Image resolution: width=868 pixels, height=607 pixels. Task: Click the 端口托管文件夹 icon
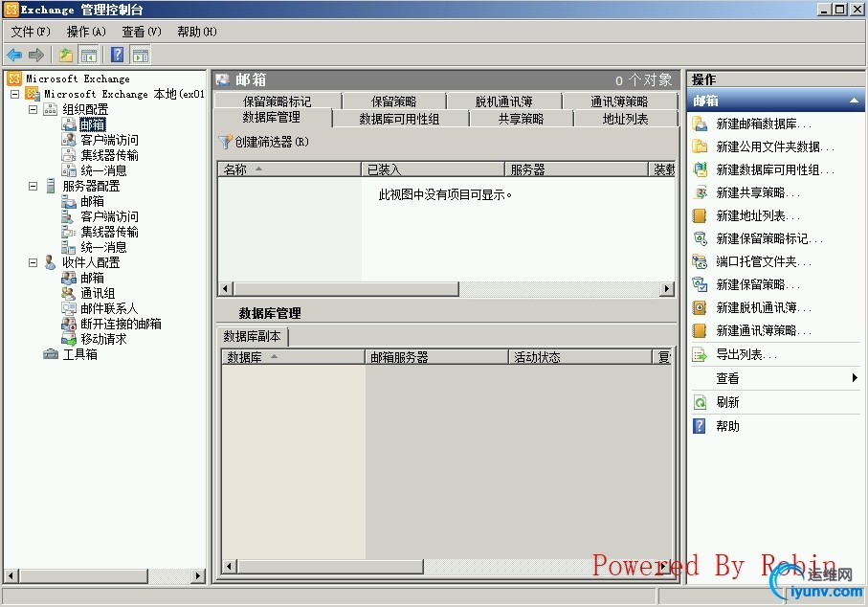tap(700, 261)
